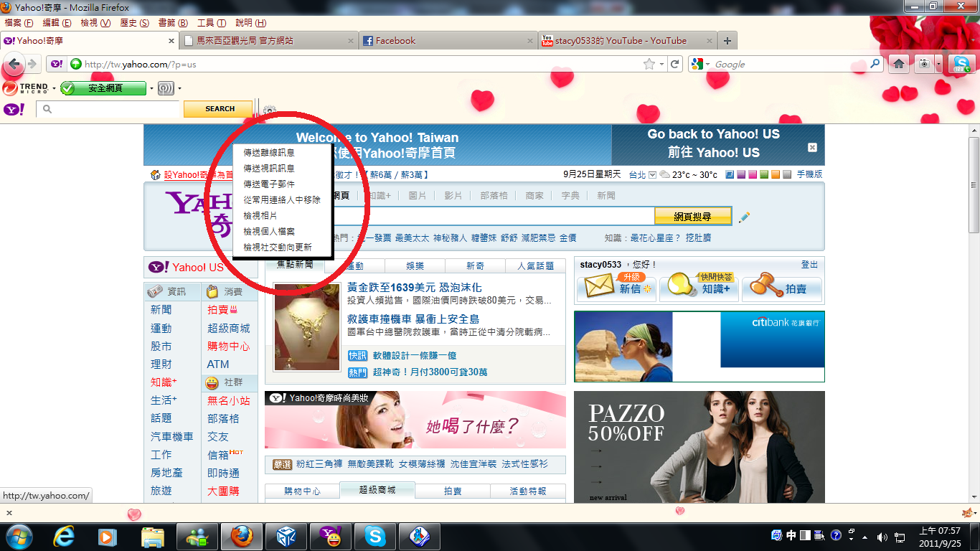Open the Trend Micro logo dropdown arrow
980x551 pixels.
tap(54, 89)
